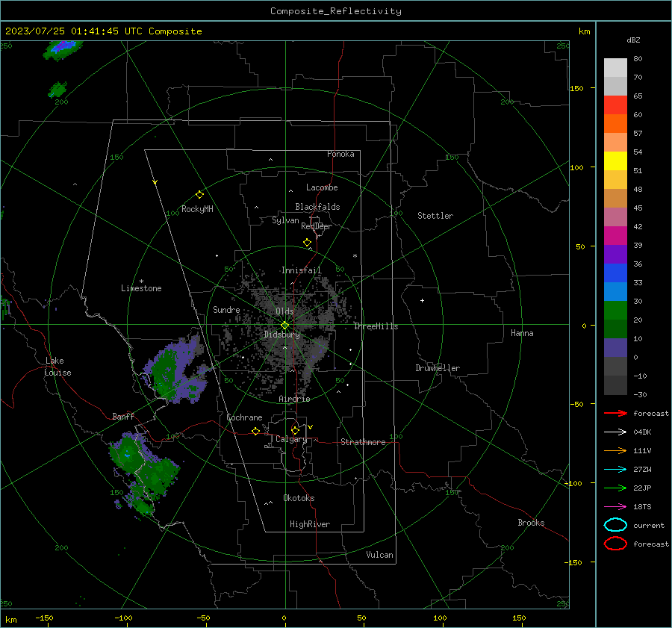Select the Vulcan label
The width and height of the screenshot is (672, 628).
[x=379, y=555]
